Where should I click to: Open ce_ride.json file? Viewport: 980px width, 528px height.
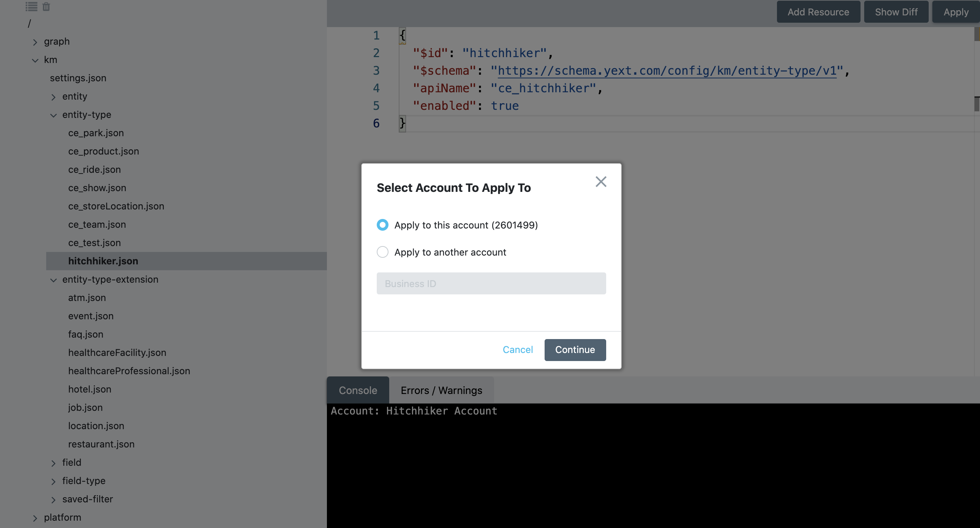94,170
